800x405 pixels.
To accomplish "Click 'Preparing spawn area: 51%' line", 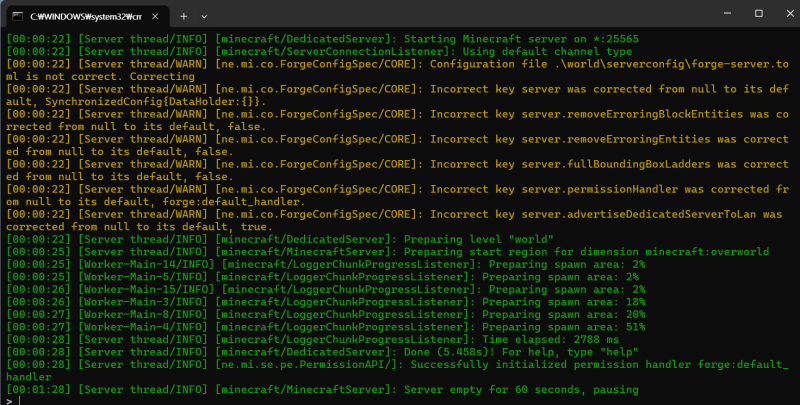I will tap(326, 327).
